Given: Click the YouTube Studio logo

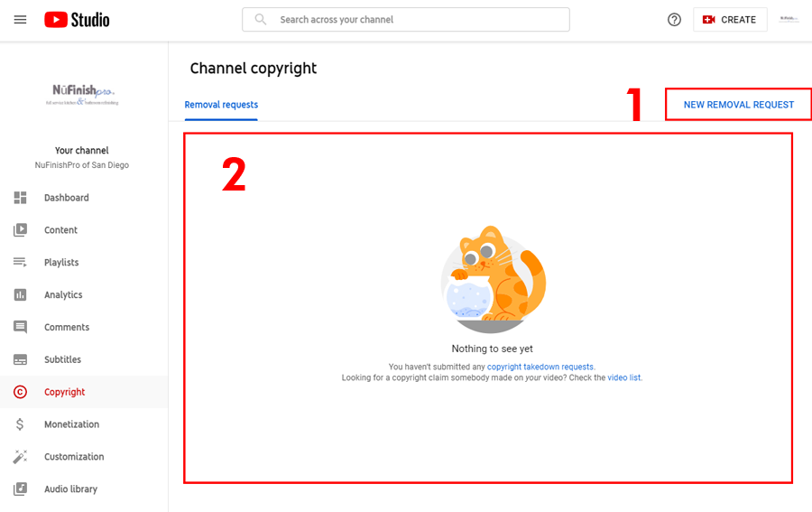Looking at the screenshot, I should (77, 20).
